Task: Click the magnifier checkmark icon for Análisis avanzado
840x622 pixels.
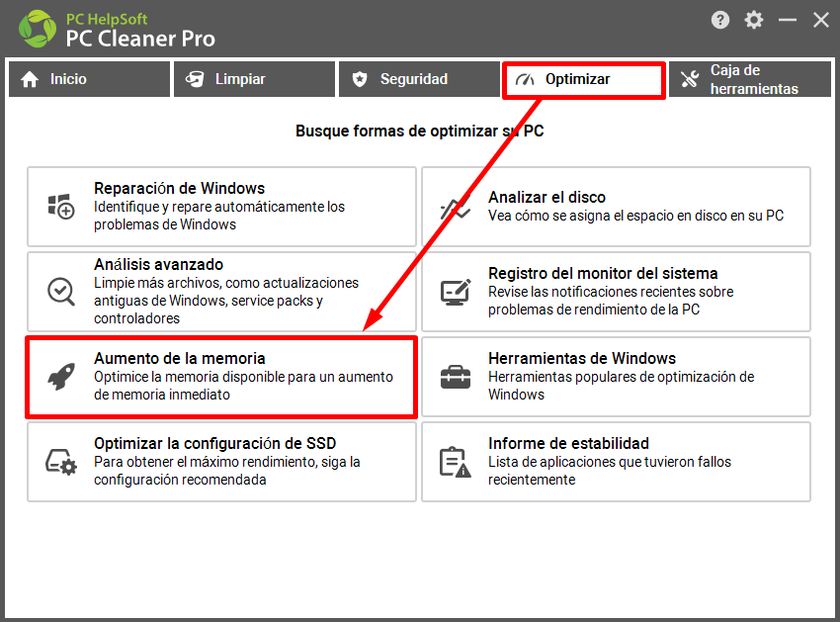Action: point(61,291)
